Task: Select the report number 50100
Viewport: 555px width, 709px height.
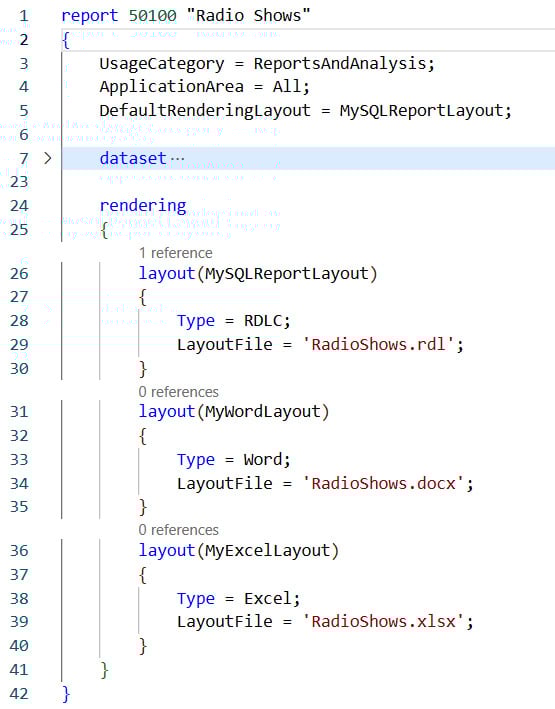Action: (152, 16)
